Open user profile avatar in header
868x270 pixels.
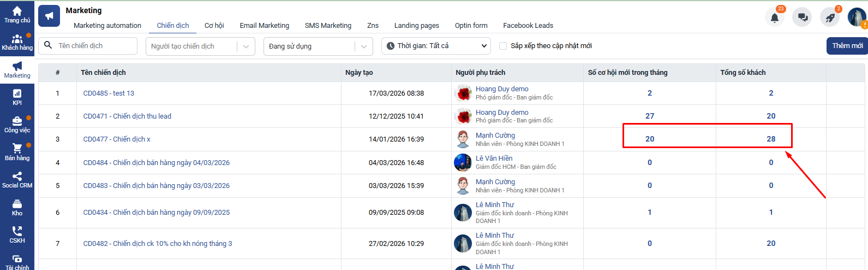[x=857, y=17]
